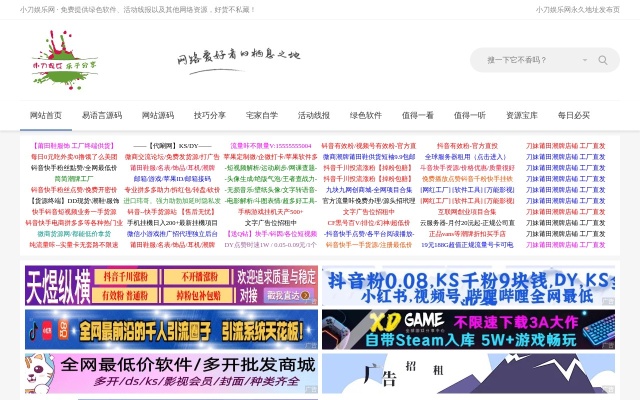Click the 全网最低价软件 banner ad
Viewport: 640px width, 400px height.
171,373
